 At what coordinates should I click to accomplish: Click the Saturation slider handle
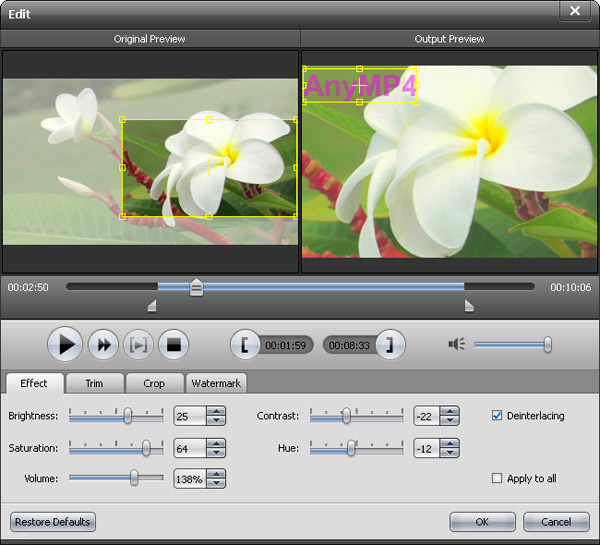[146, 448]
